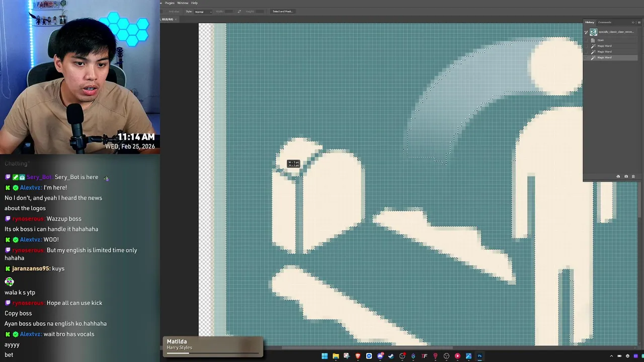This screenshot has width=644, height=362.
Task: Click the battery icon in system tray
Action: (x=619, y=356)
